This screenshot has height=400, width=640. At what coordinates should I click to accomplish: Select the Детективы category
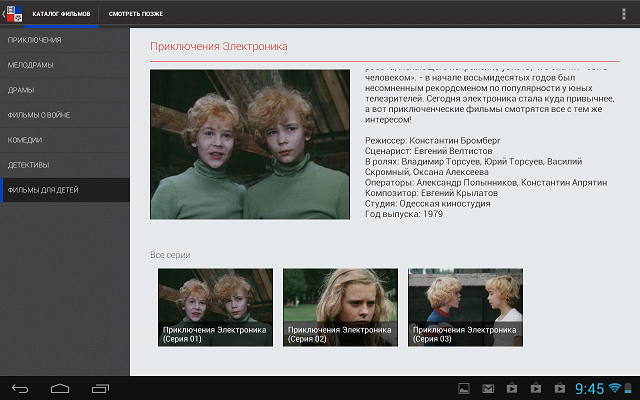[x=65, y=165]
